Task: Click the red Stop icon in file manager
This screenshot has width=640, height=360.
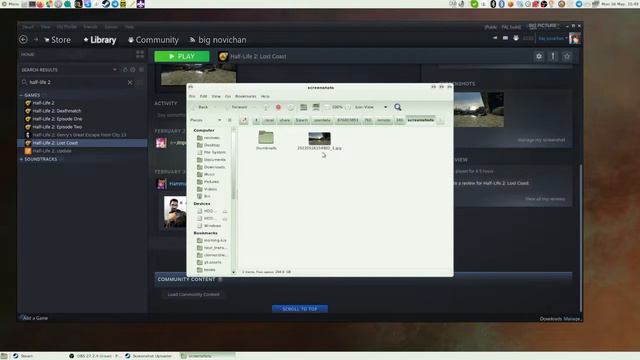Action: coord(278,107)
